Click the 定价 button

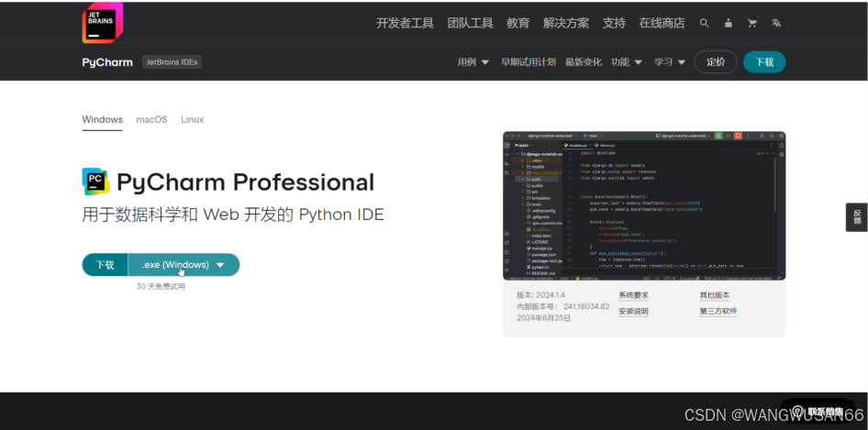(x=716, y=62)
